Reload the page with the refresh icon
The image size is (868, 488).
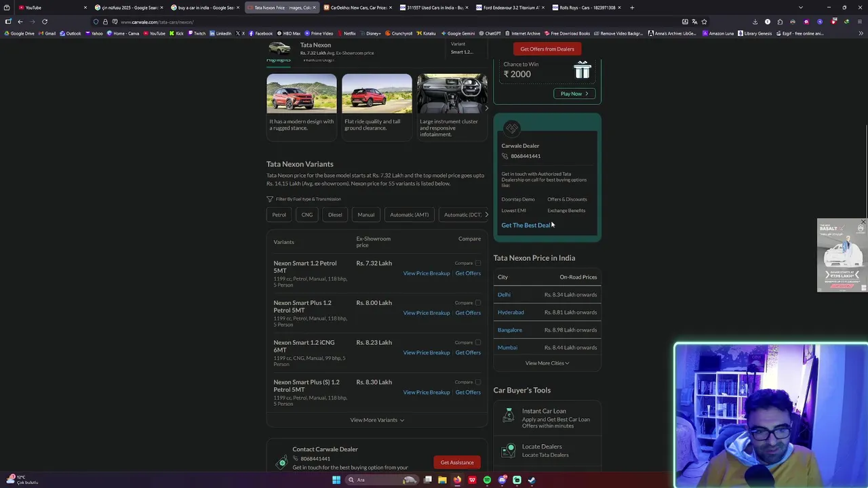(x=45, y=22)
